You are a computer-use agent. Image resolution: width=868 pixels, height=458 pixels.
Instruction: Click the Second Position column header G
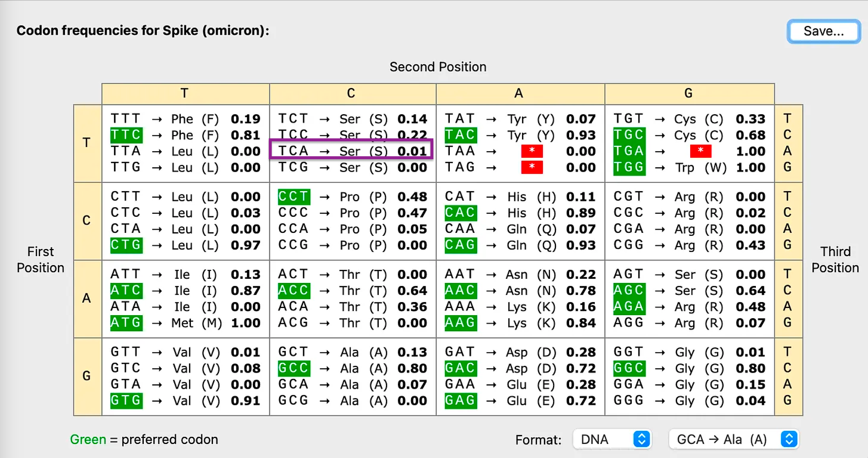(x=688, y=93)
